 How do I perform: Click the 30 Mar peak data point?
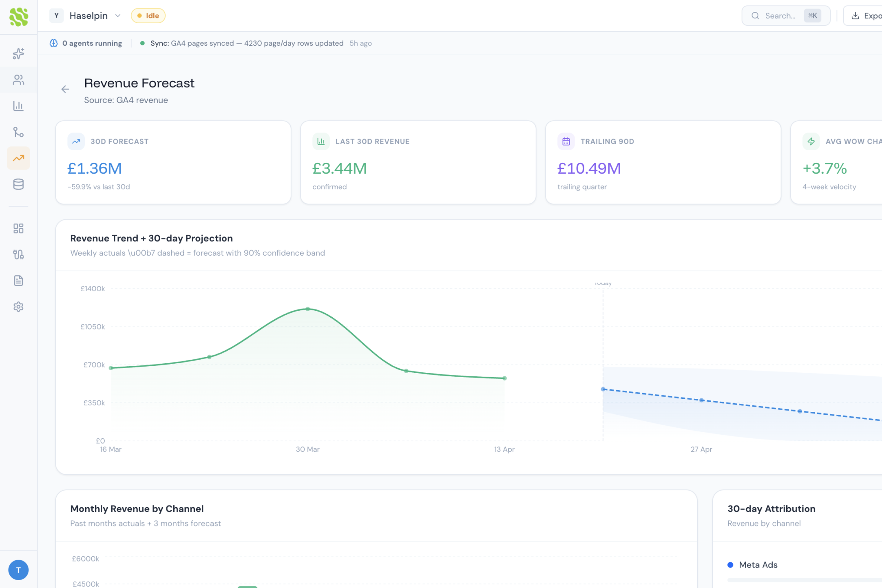point(308,309)
